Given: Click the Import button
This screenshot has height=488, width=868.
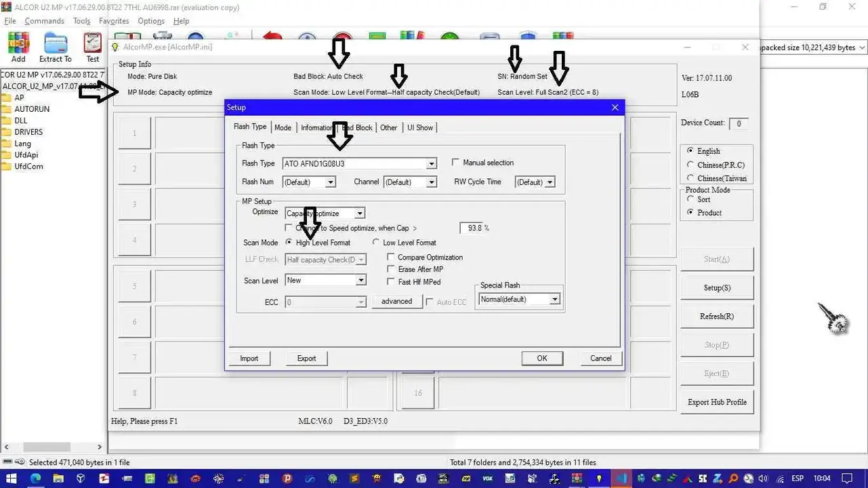Looking at the screenshot, I should click(249, 359).
